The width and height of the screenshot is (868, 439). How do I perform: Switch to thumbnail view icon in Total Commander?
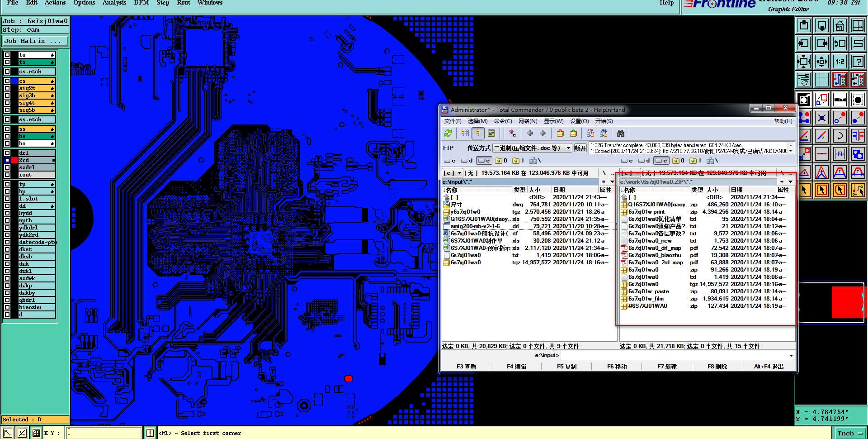tap(491, 133)
